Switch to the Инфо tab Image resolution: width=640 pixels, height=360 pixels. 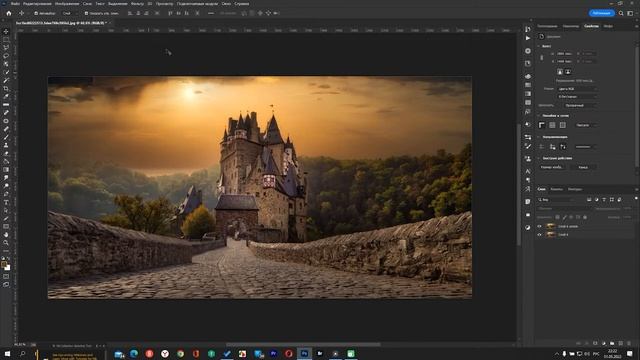point(608,26)
